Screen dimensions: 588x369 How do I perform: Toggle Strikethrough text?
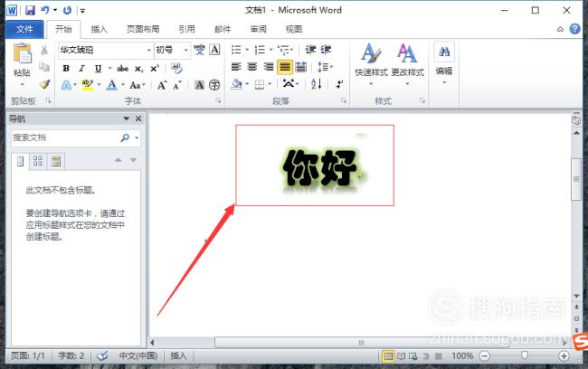122,68
